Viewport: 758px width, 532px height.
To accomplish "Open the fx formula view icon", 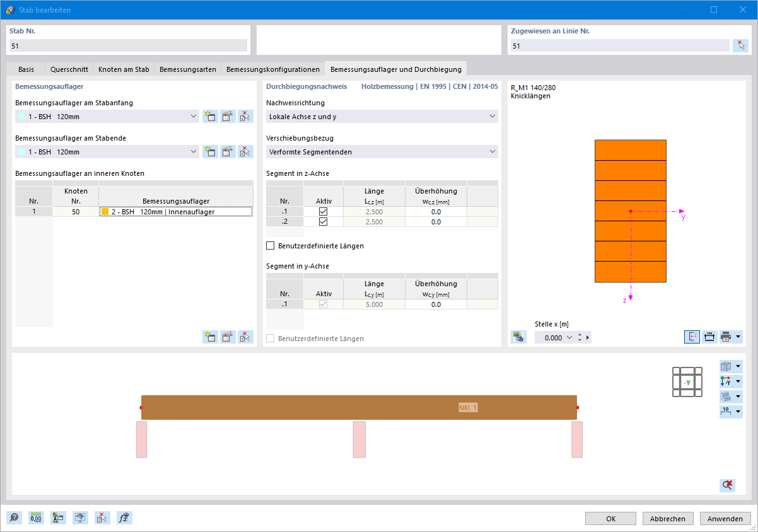I will (x=124, y=518).
